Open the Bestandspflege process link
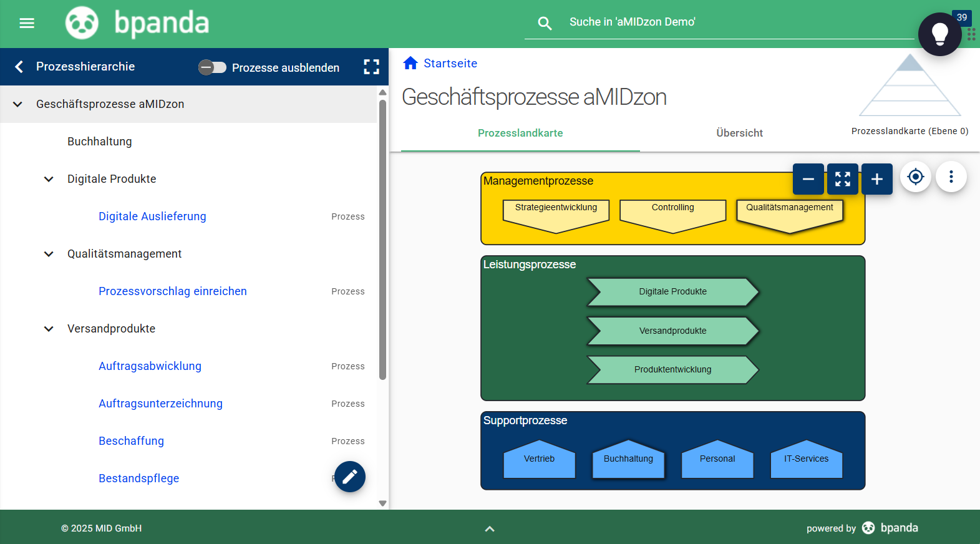Viewport: 980px width, 544px height. pos(138,478)
